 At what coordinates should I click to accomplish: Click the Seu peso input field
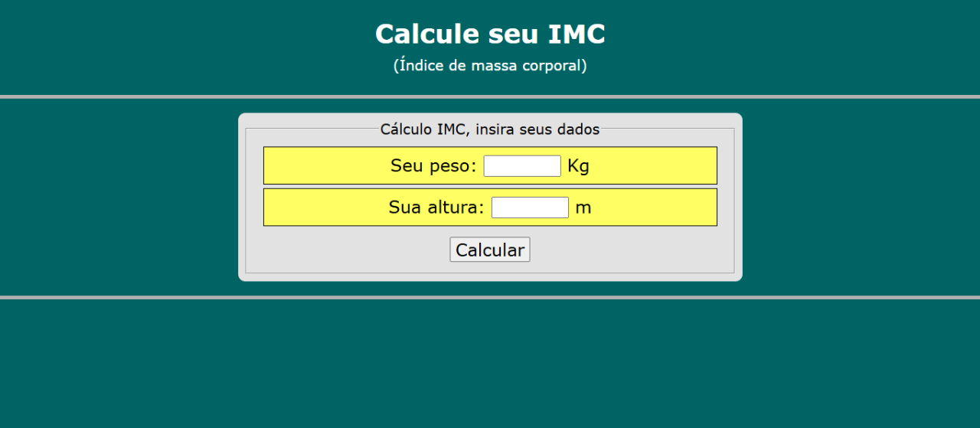pos(522,166)
